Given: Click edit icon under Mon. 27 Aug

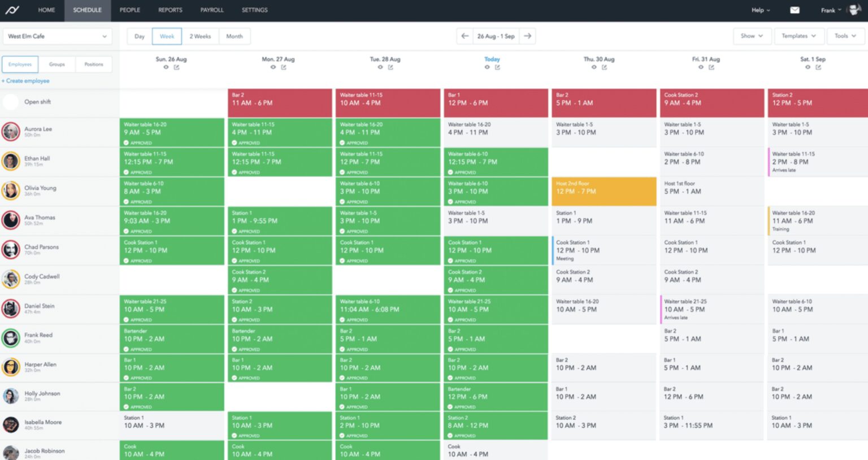Looking at the screenshot, I should 284,67.
